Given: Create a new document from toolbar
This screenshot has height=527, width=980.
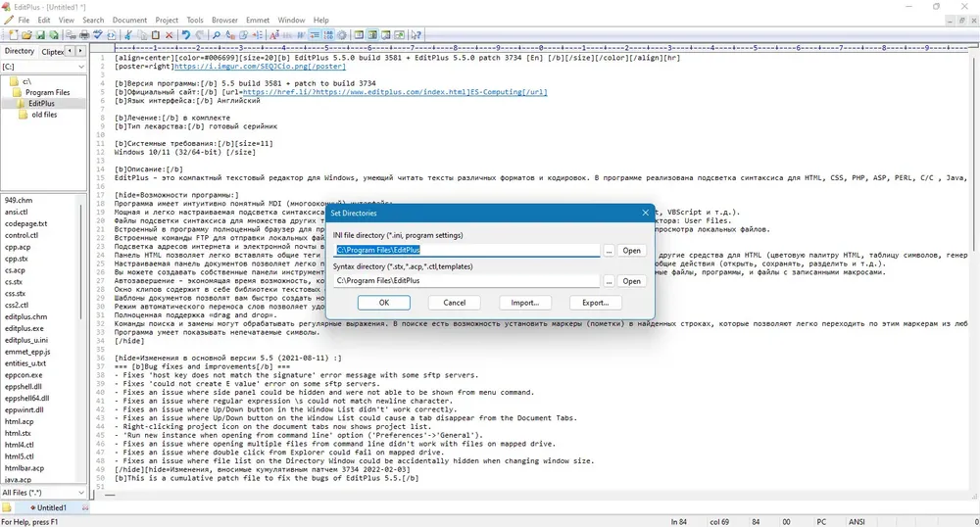Looking at the screenshot, I should [13, 35].
